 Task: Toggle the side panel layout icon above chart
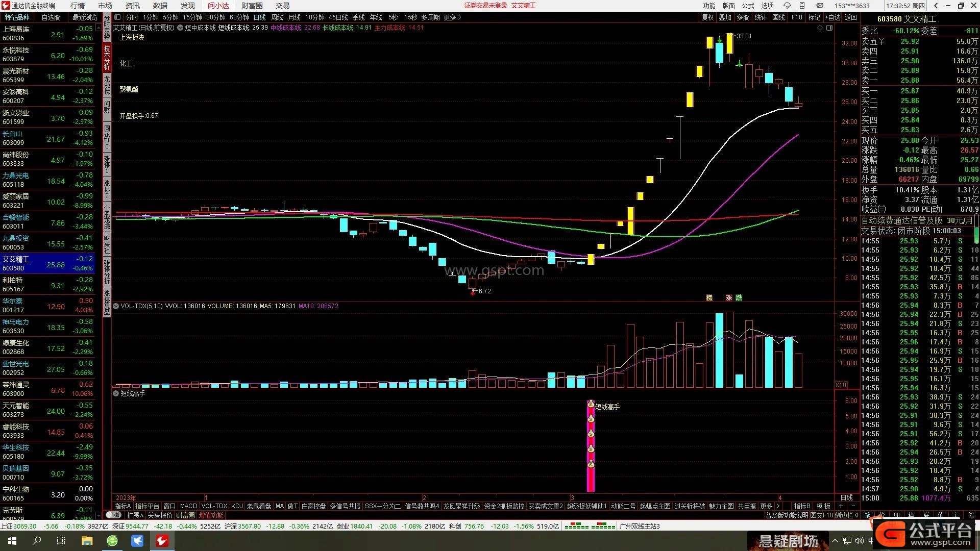(x=829, y=28)
